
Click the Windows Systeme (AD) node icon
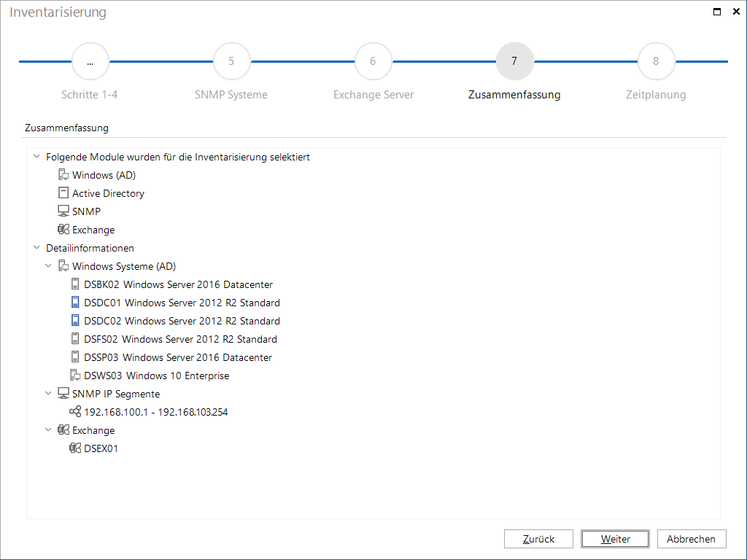[x=63, y=265]
